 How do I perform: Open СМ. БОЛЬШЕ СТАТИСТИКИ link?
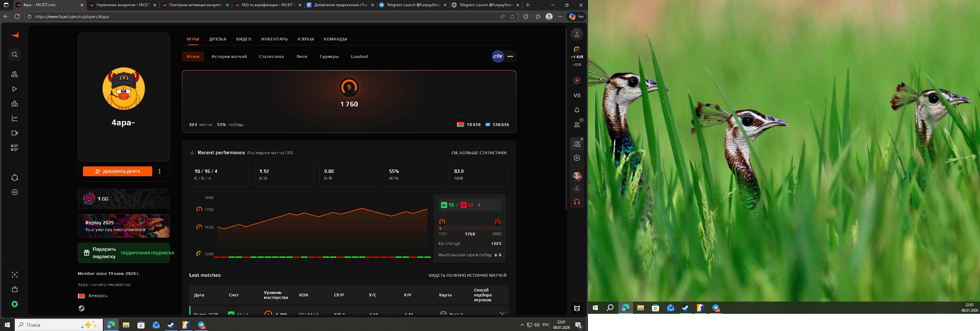pyautogui.click(x=478, y=153)
